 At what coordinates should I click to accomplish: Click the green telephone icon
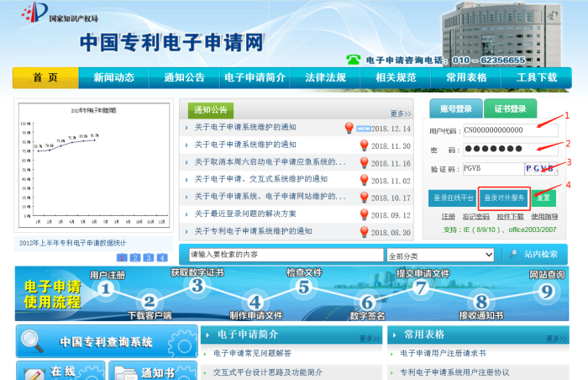tap(354, 60)
